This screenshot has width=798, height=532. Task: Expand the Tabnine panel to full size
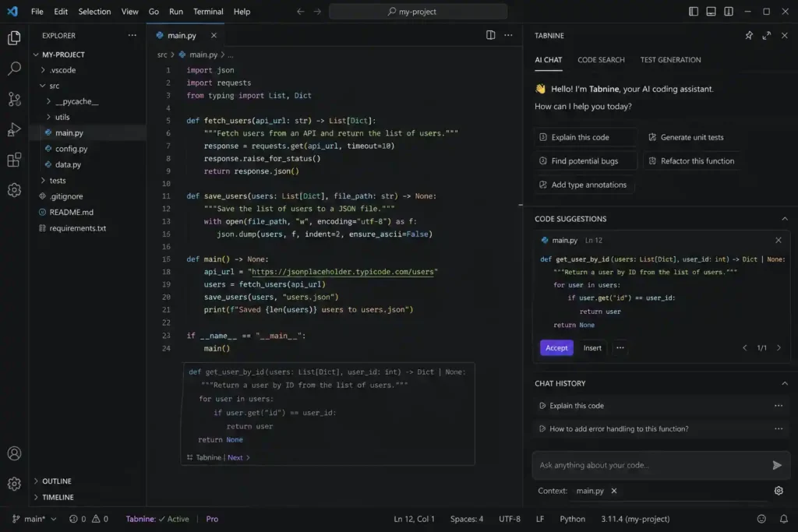click(x=767, y=35)
